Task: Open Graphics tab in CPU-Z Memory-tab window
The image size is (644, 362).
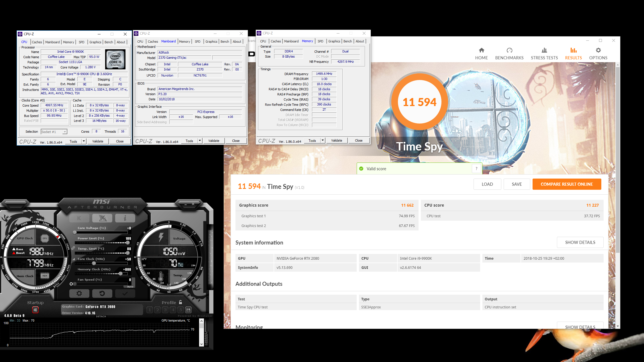Action: [x=334, y=41]
